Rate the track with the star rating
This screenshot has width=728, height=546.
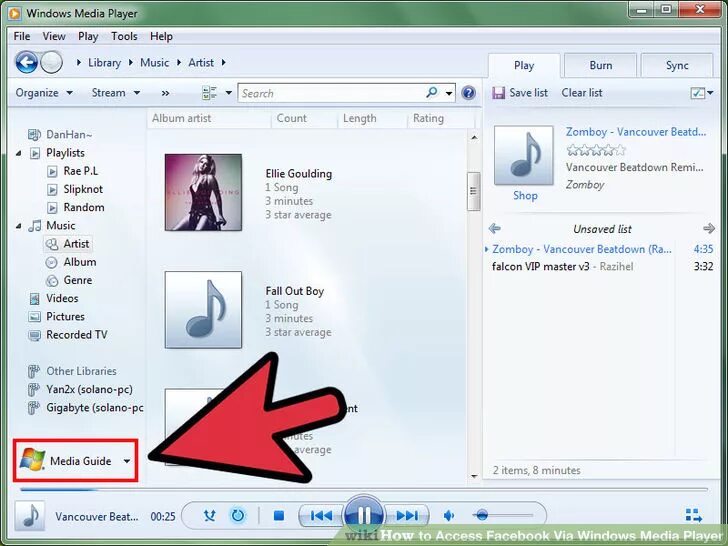tap(596, 150)
